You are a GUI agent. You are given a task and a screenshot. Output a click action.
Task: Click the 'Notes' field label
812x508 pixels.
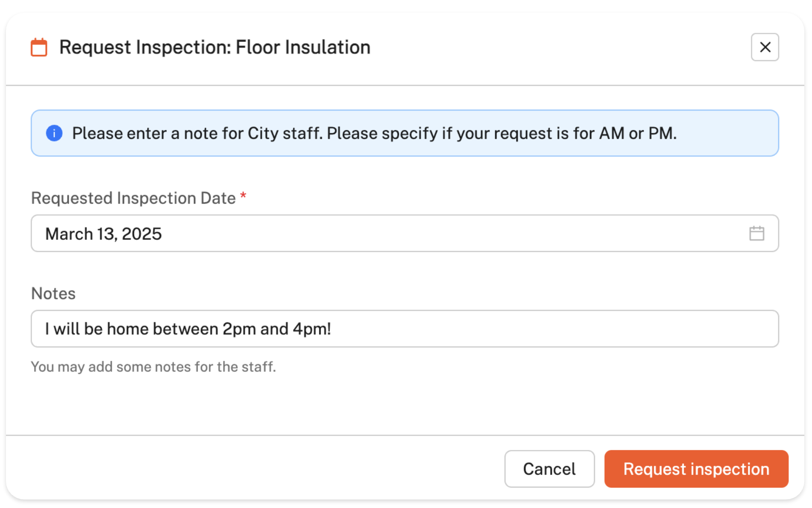coord(53,294)
